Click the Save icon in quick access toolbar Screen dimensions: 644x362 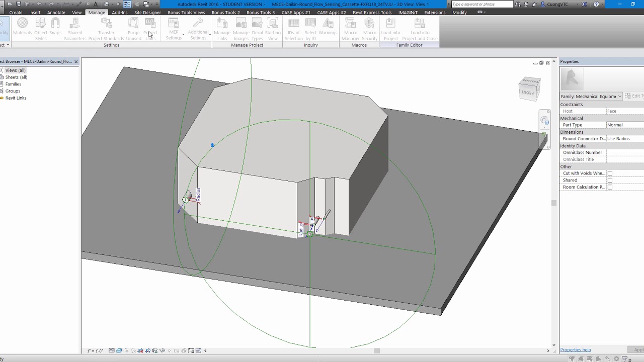pos(19,4)
